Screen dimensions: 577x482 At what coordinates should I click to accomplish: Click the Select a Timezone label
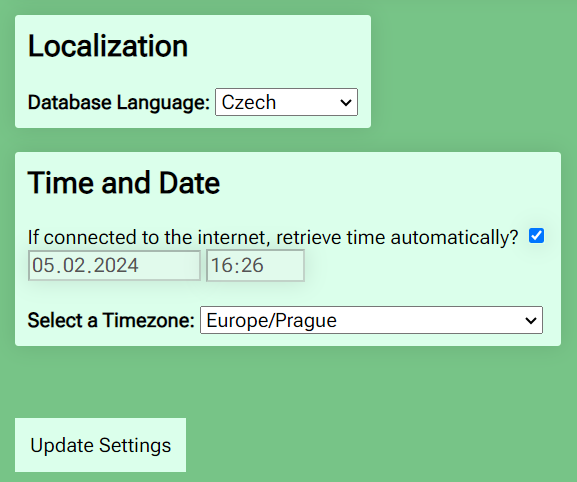[x=111, y=320]
